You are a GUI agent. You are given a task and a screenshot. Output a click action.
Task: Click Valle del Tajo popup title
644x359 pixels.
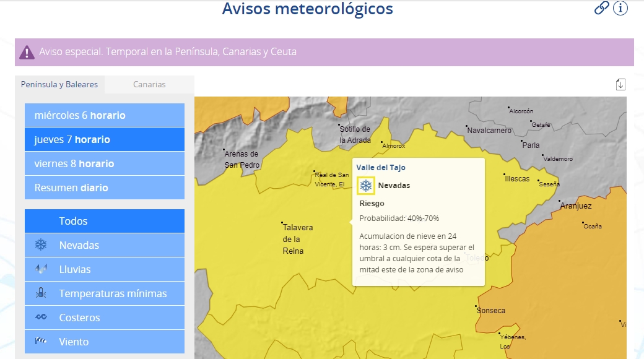pyautogui.click(x=381, y=168)
